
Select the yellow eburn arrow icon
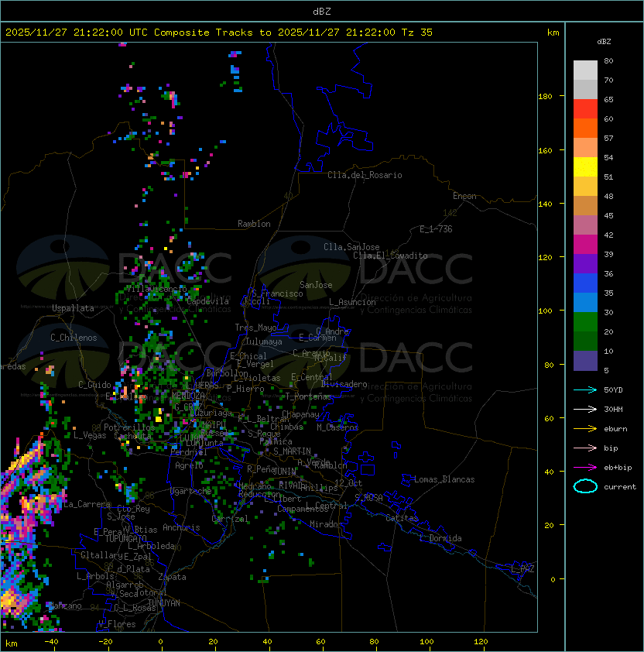pyautogui.click(x=585, y=429)
